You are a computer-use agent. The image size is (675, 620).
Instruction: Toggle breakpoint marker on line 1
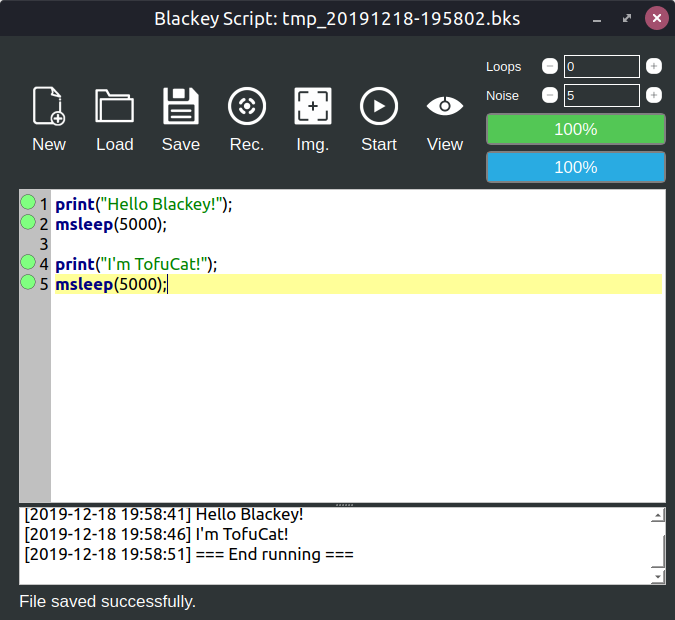[28, 202]
